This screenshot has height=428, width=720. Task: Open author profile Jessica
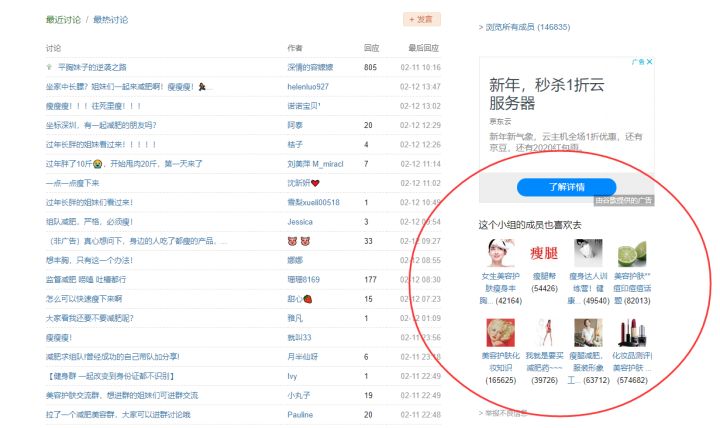300,221
